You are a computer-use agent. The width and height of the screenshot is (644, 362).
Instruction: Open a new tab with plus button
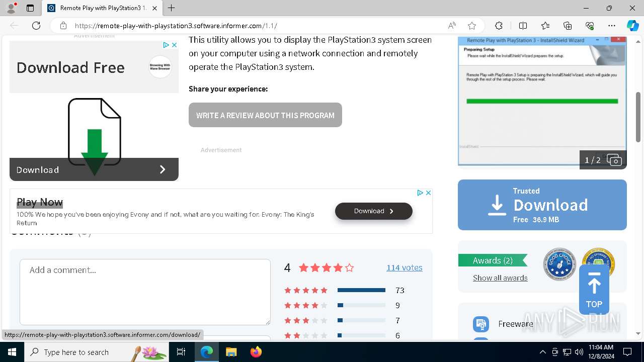[172, 8]
